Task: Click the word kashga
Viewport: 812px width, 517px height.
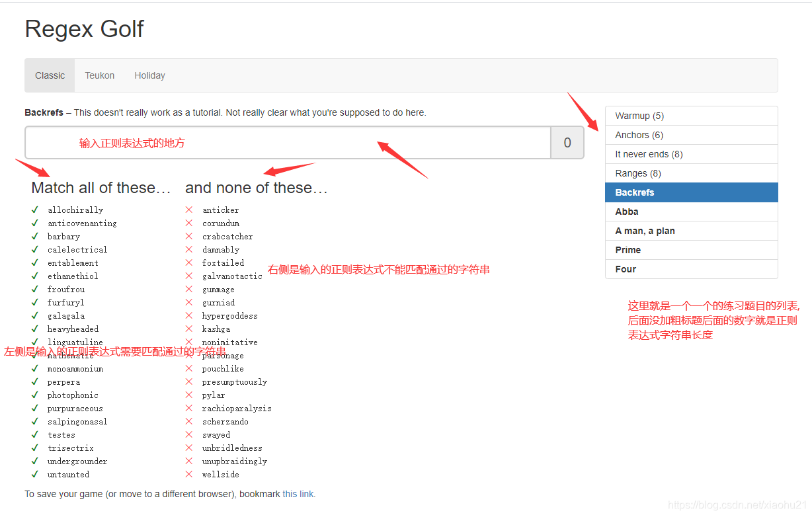Action: (216, 329)
